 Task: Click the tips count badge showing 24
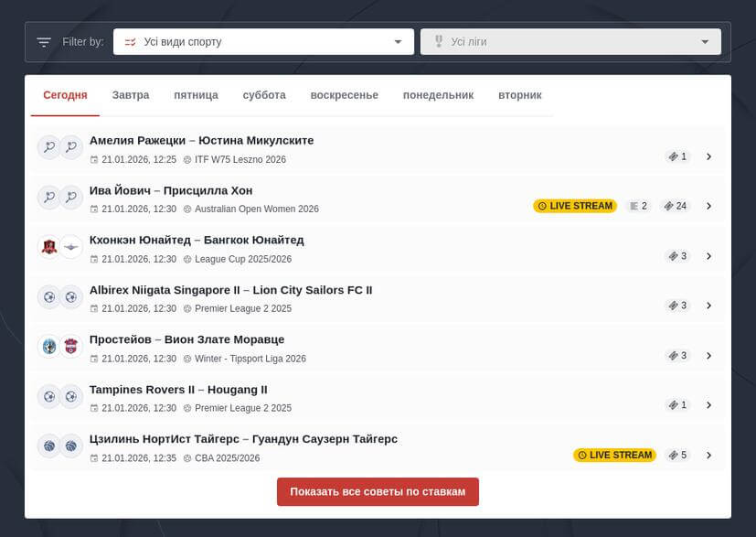point(676,206)
